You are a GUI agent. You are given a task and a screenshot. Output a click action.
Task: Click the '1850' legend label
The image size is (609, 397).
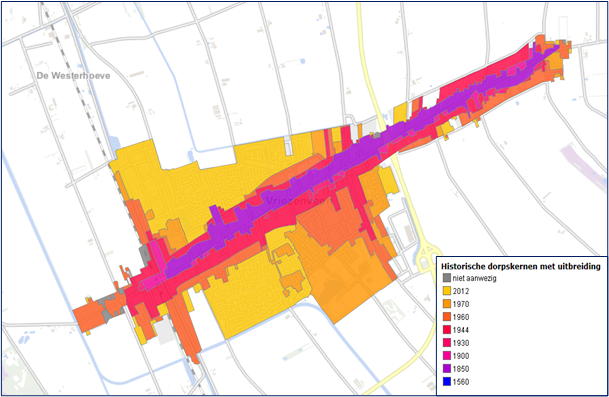(461, 369)
